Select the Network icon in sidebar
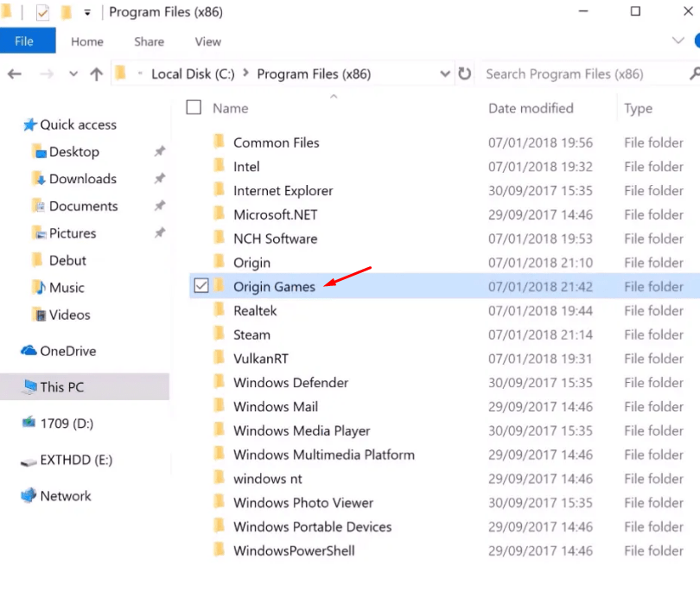This screenshot has width=700, height=605. 29,496
